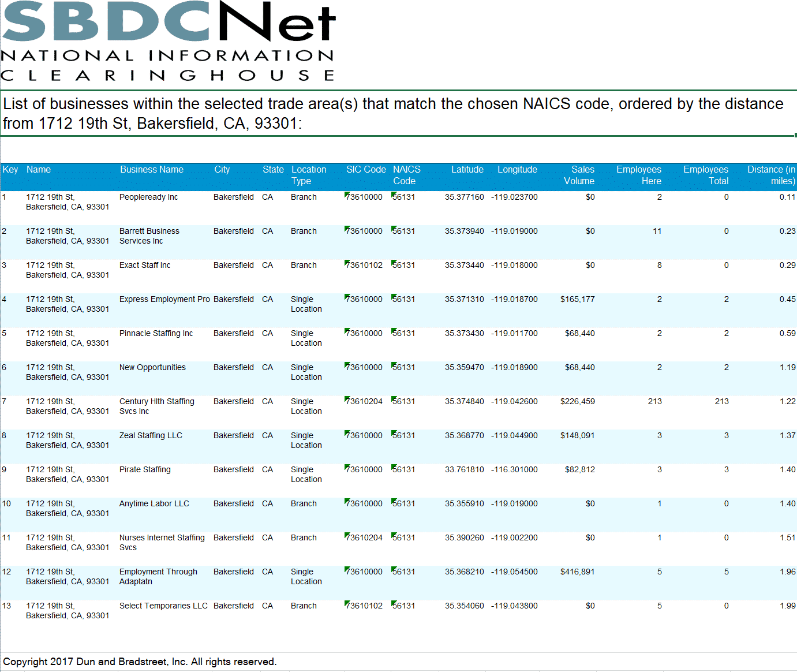Click the Name column header
The height and width of the screenshot is (672, 797).
39,170
